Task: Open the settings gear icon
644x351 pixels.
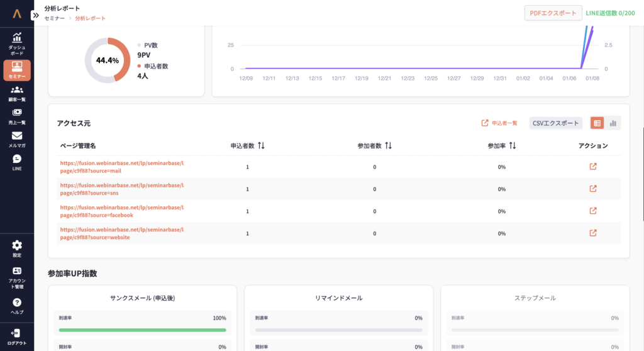Action: pos(17,245)
